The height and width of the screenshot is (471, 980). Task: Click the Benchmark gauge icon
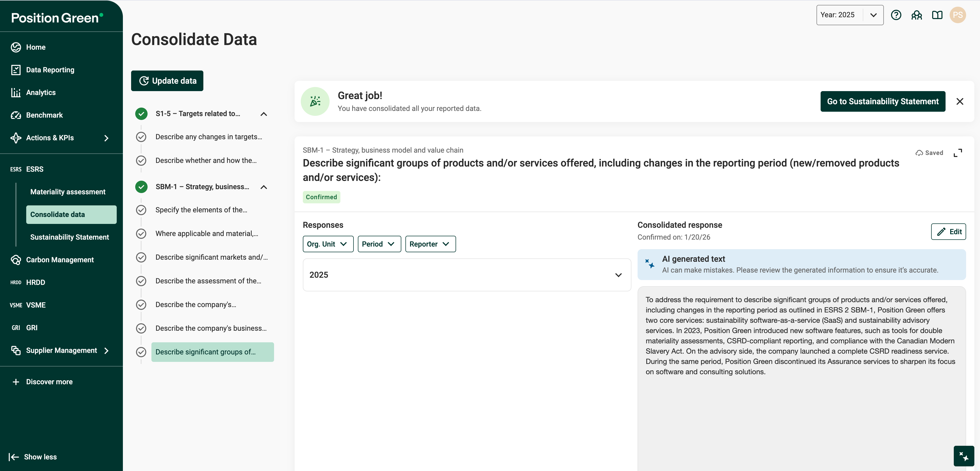[16, 115]
